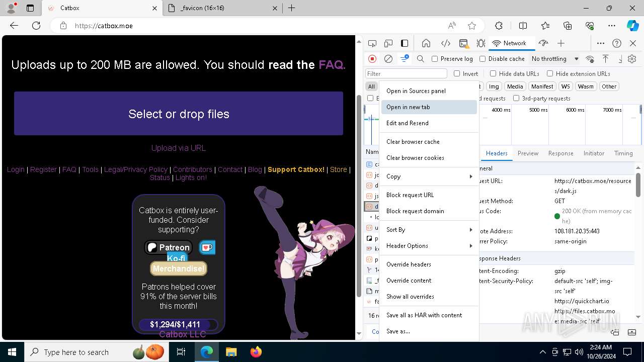Open the Upload via URL link
This screenshot has height=362, width=644.
click(179, 148)
